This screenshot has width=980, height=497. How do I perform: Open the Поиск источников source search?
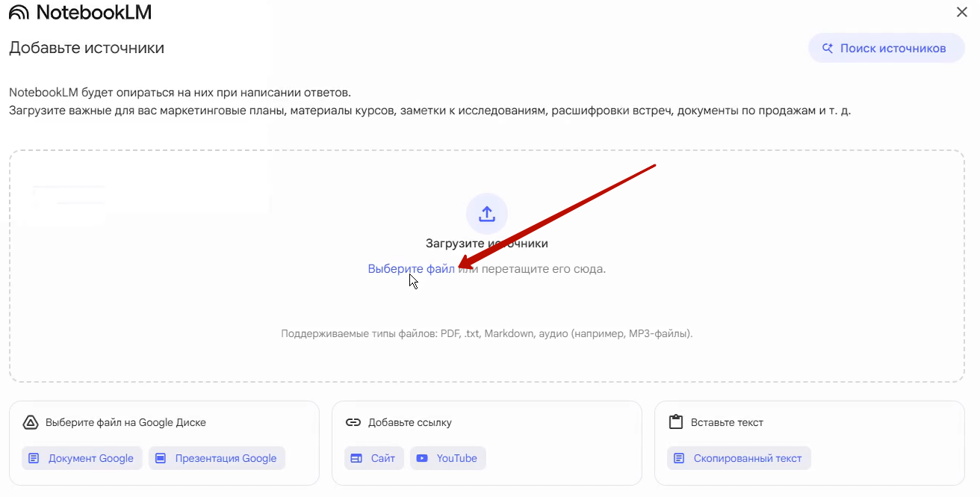tap(886, 48)
